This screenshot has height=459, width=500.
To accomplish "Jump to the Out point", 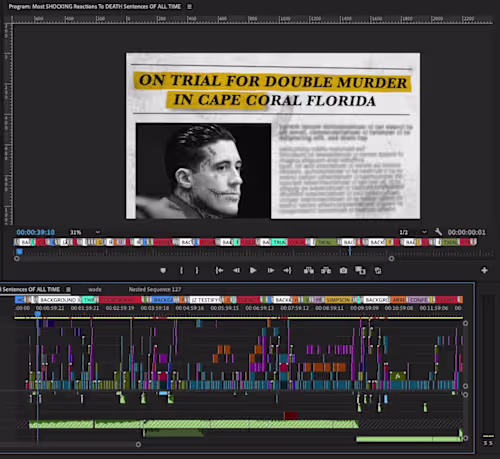I will 287,271.
